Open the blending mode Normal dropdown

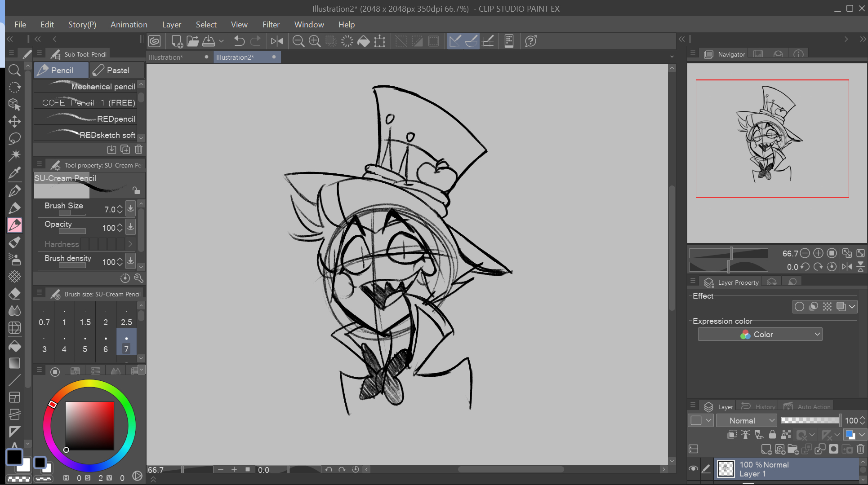pyautogui.click(x=747, y=421)
